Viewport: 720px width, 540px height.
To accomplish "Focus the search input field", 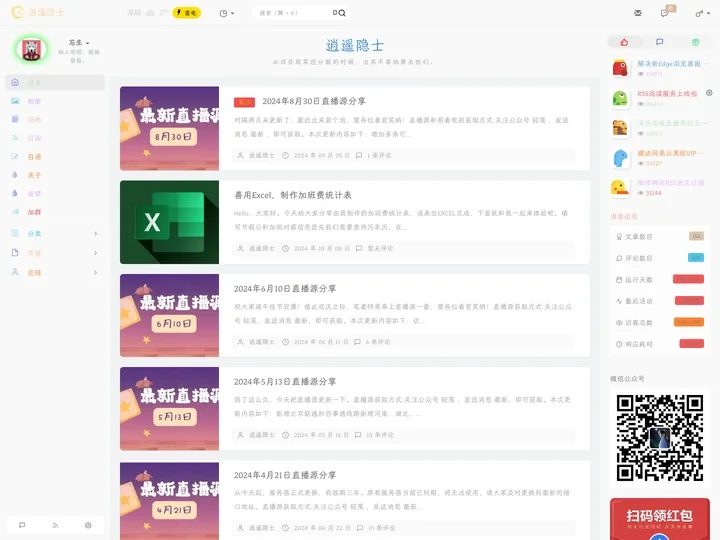I will click(x=294, y=13).
